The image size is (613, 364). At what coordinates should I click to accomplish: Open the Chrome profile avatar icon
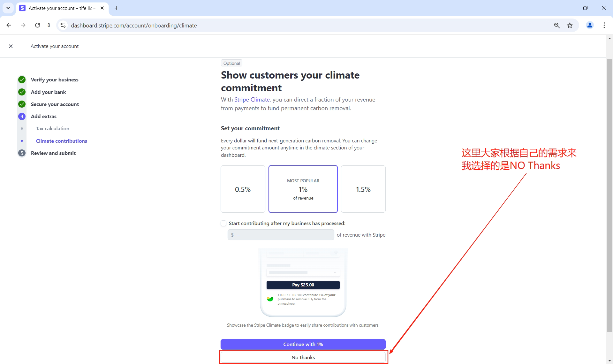[590, 25]
